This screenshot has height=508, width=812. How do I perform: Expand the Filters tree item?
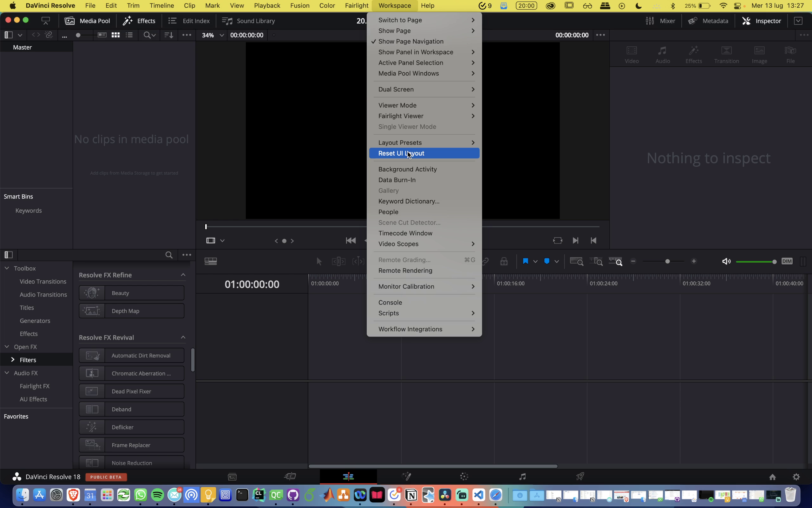point(13,359)
